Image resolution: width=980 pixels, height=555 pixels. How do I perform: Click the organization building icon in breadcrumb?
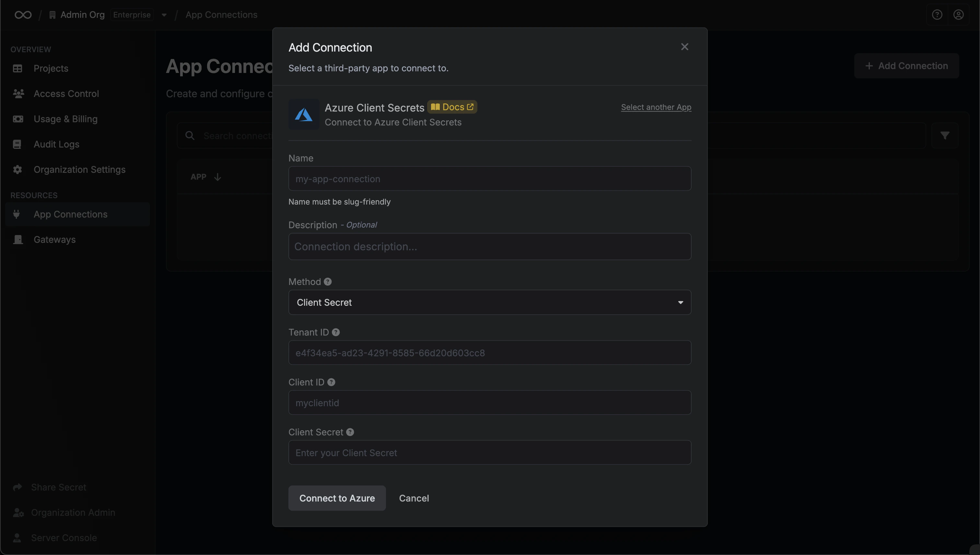52,15
